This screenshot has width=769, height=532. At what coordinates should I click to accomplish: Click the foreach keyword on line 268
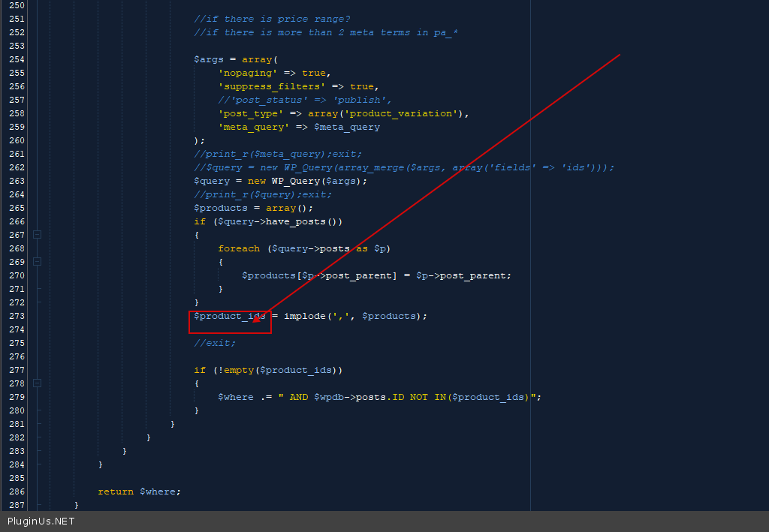tap(239, 248)
